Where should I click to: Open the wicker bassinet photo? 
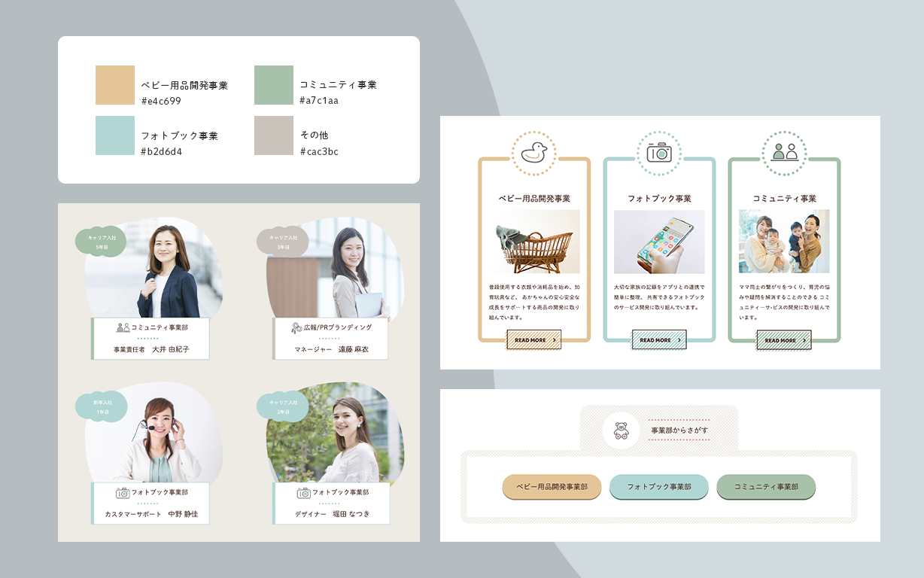(534, 242)
